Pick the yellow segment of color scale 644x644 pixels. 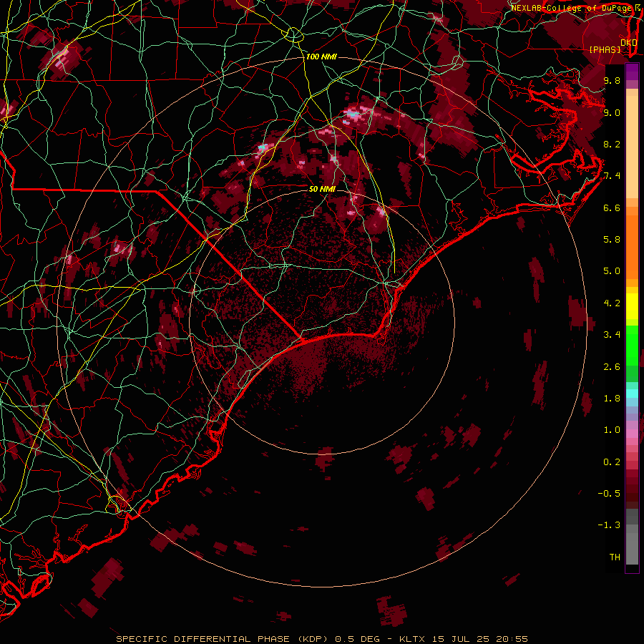(632, 306)
